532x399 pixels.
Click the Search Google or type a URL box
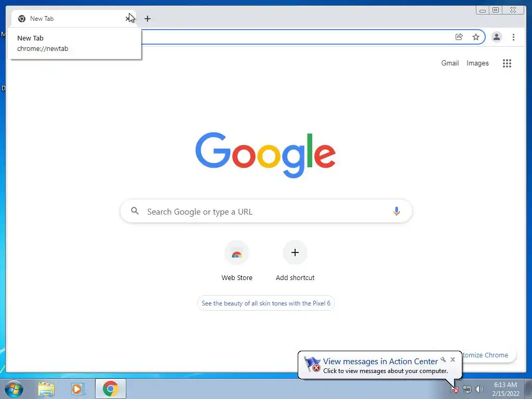coord(266,211)
